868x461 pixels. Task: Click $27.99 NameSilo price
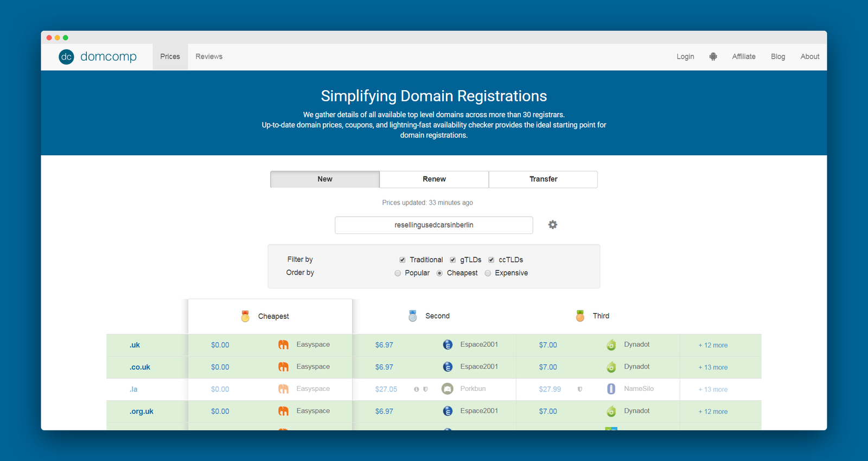(x=550, y=389)
